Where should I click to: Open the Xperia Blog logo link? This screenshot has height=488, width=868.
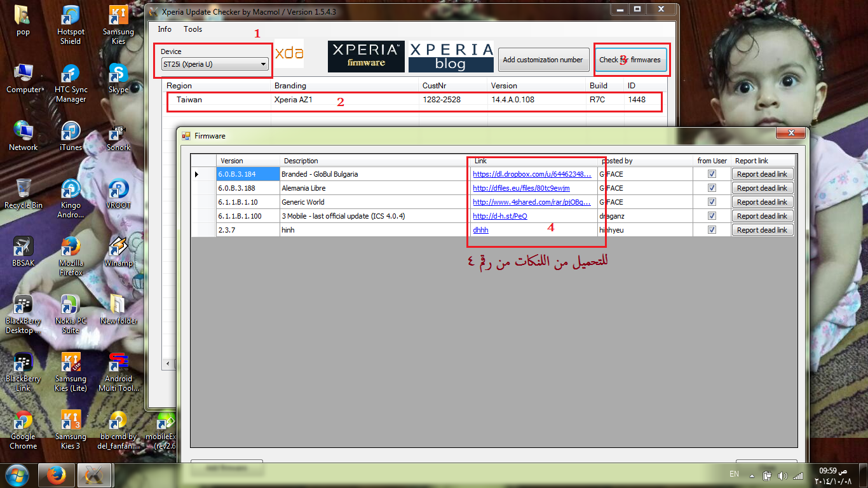(x=451, y=57)
